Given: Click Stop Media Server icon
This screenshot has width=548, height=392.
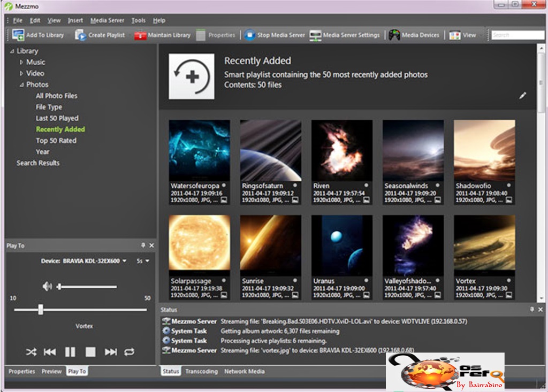Looking at the screenshot, I should coord(249,35).
